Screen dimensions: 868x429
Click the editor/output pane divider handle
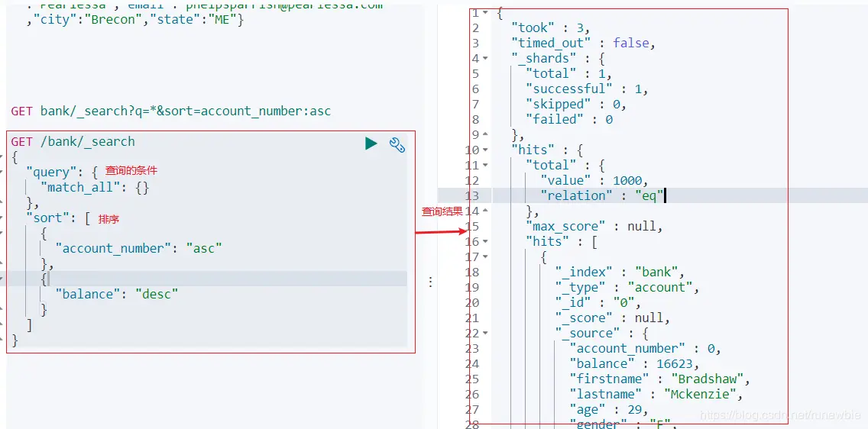click(x=431, y=282)
